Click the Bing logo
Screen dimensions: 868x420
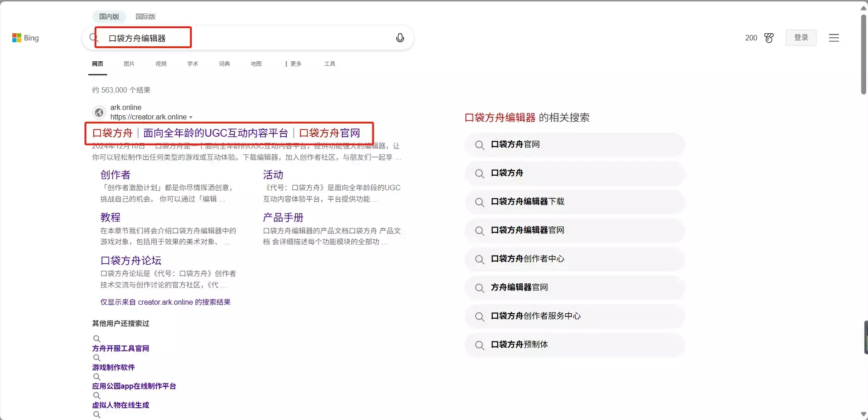coord(25,38)
